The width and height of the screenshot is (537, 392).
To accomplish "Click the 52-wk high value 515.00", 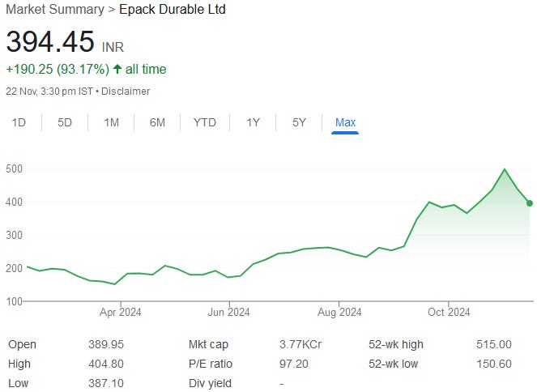I will 494,344.
